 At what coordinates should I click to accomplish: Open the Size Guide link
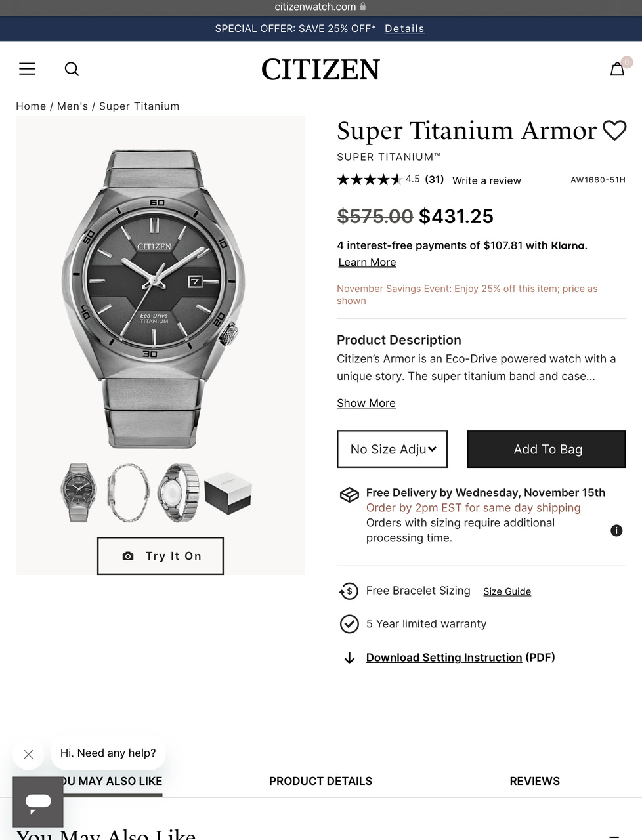[507, 591]
